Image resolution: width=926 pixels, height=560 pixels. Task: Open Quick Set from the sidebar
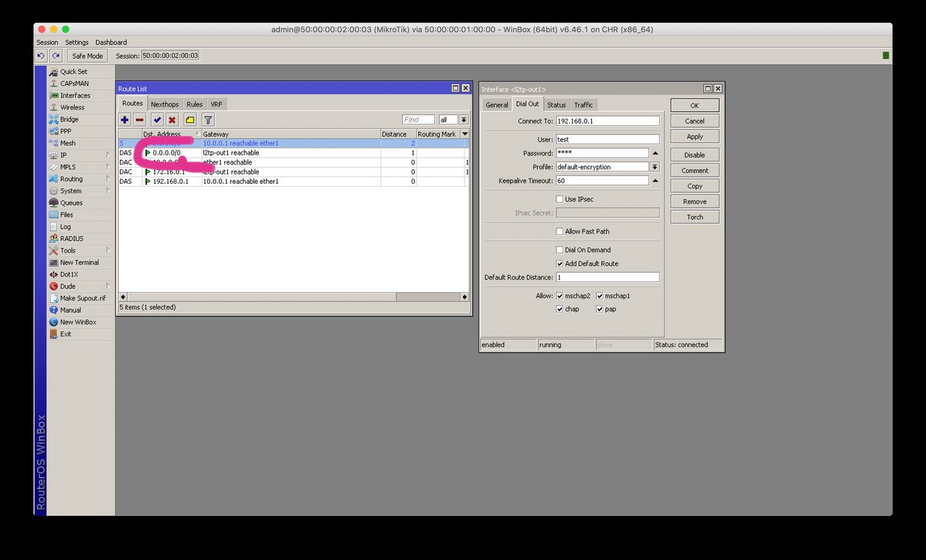point(73,72)
